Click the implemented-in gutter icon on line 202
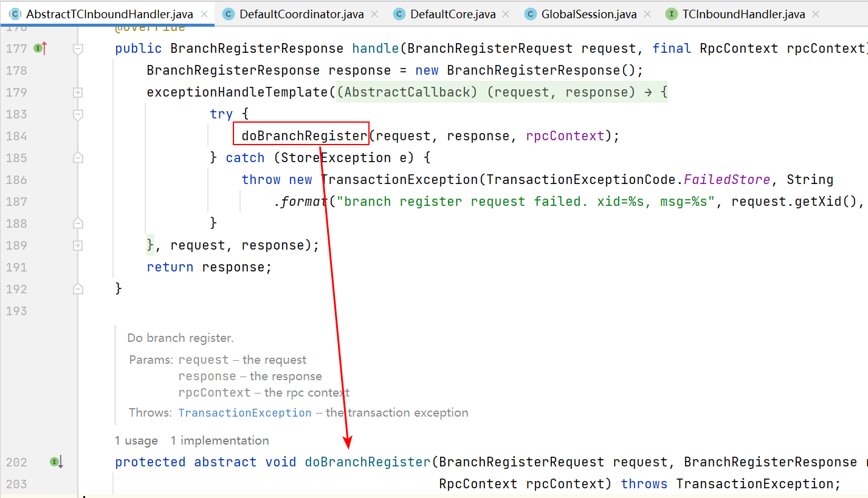 point(57,462)
